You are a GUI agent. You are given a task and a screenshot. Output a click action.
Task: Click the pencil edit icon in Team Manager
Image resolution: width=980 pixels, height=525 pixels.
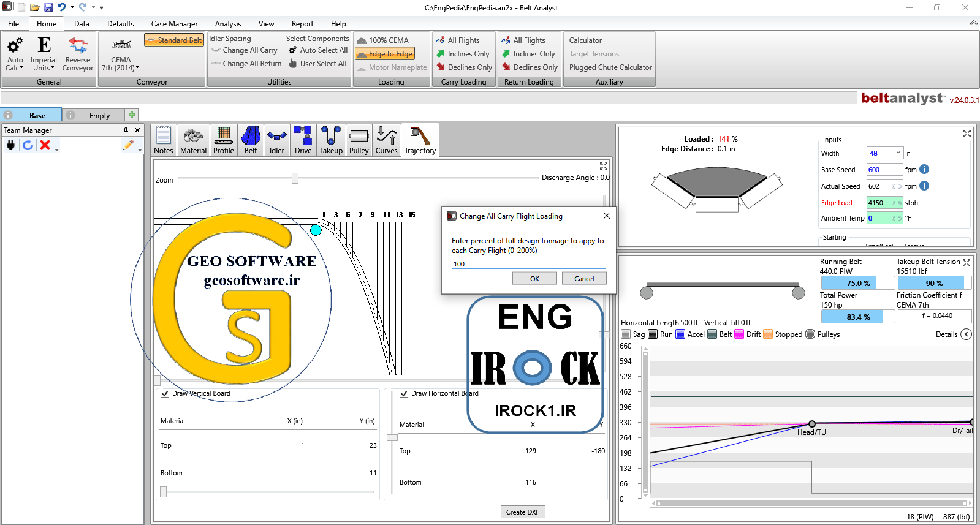pyautogui.click(x=128, y=145)
